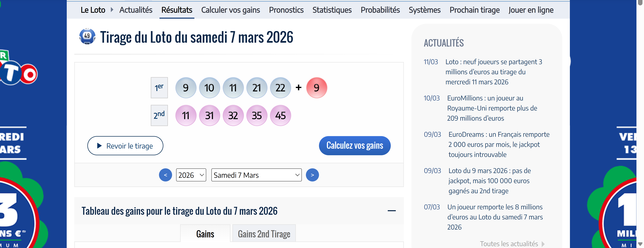Viewport: 644px width, 248px height.
Task: Click the Calculez vos gains button
Action: pyautogui.click(x=355, y=146)
